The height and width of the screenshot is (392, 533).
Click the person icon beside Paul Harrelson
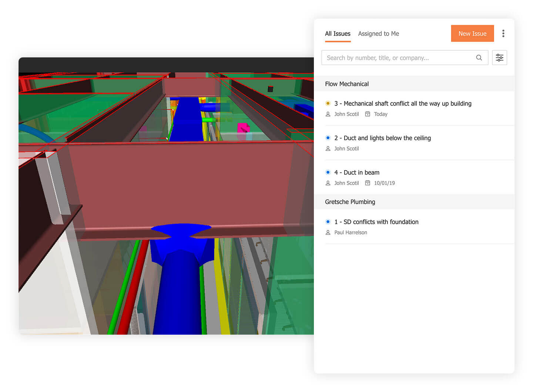coord(328,233)
